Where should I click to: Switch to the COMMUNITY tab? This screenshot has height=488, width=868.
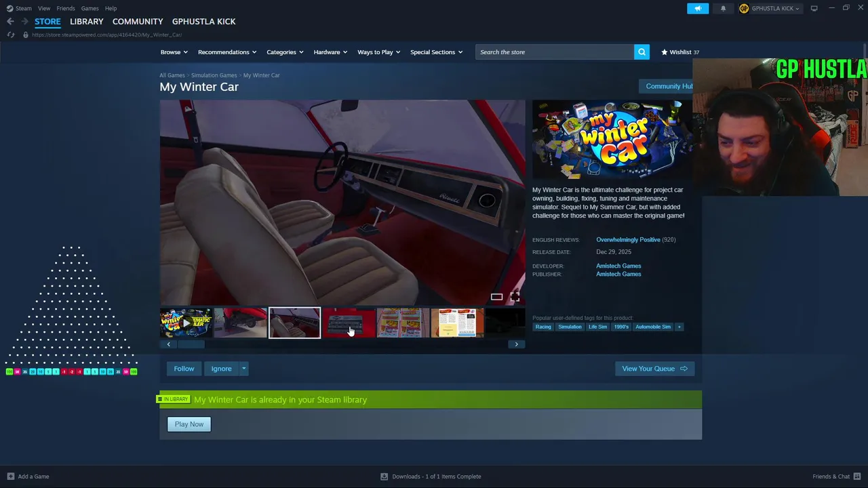pyautogui.click(x=138, y=22)
